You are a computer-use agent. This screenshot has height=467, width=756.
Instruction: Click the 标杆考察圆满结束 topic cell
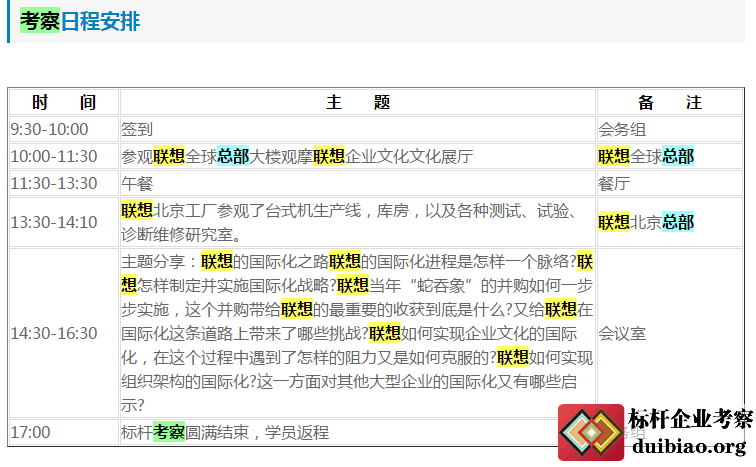pyautogui.click(x=358, y=432)
